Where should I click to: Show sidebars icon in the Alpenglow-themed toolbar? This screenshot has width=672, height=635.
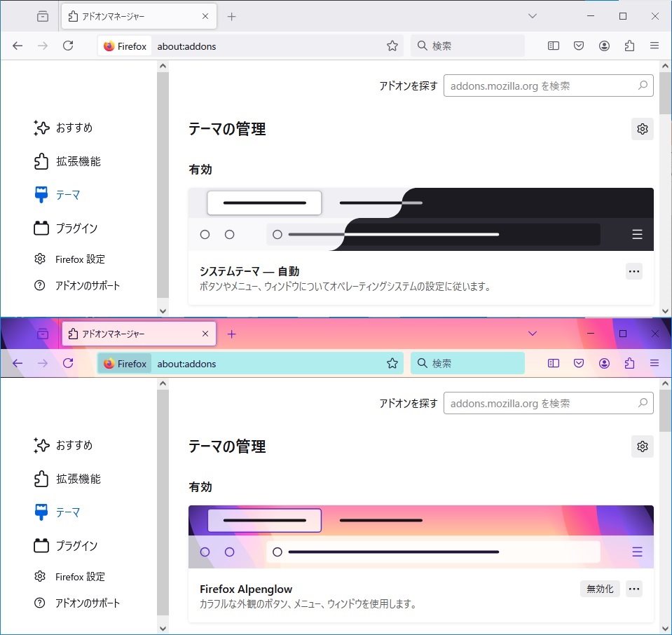(x=554, y=363)
